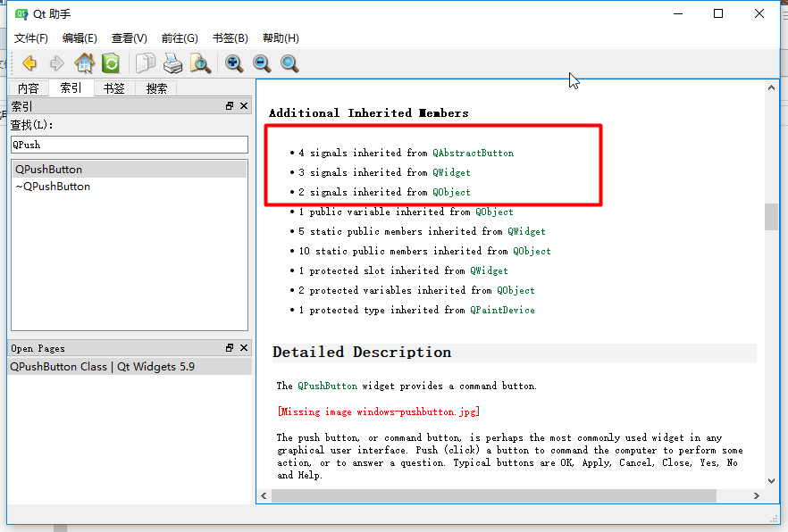
Task: Click the horizontal scrollbar right arrow
Action: (757, 496)
